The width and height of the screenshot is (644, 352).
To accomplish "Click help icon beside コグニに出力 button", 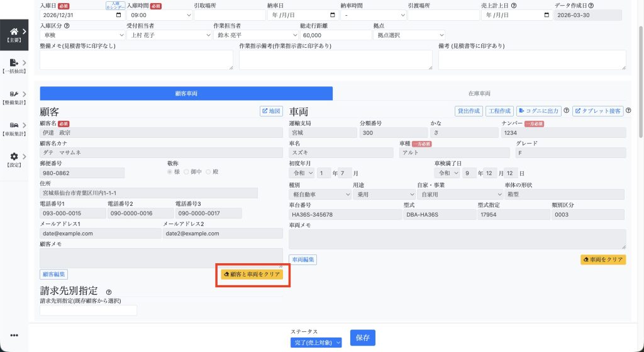I will [x=567, y=111].
